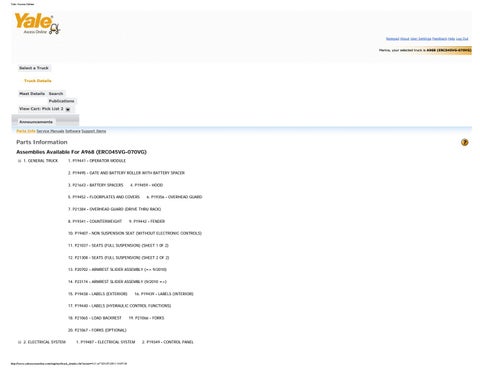Screen dimensions: 480x371
Task: Open NON SUSPENSION SEAT assembly
Action: 135,233
